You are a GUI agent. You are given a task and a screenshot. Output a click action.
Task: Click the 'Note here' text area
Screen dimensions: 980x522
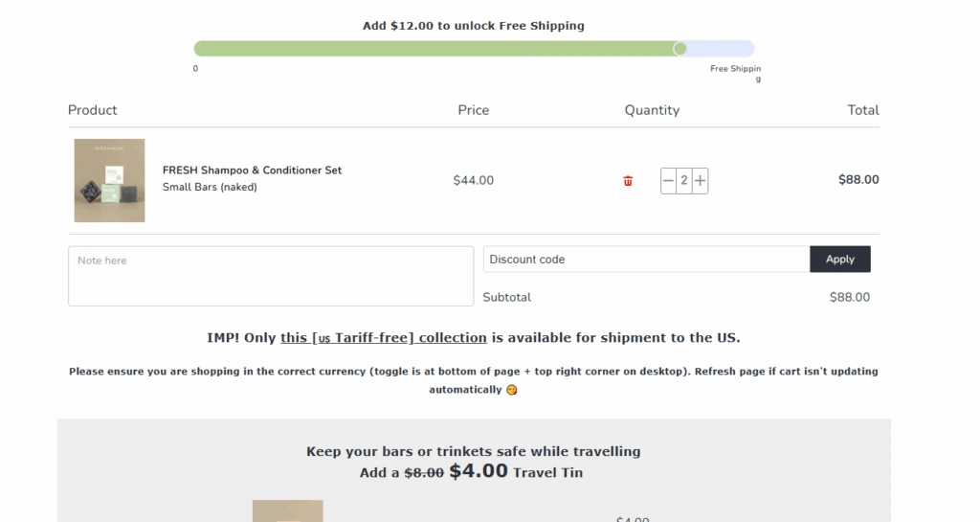(271, 276)
